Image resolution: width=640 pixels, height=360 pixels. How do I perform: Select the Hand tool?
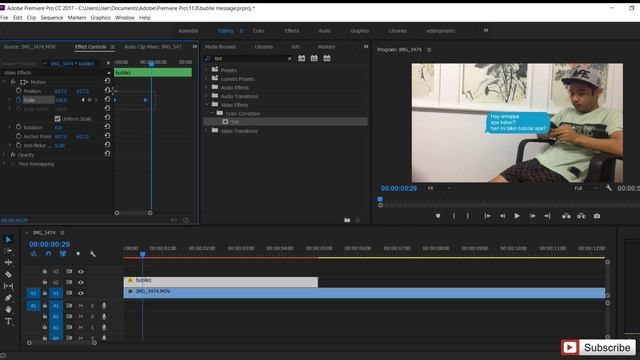pyautogui.click(x=8, y=309)
